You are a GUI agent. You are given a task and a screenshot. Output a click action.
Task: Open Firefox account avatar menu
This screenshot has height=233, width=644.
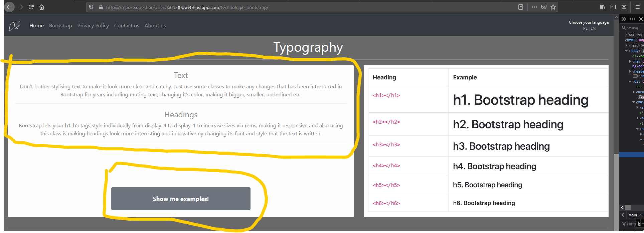point(624,7)
